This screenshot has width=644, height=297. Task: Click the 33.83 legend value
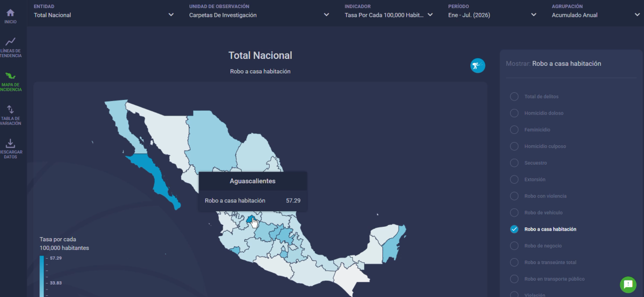pyautogui.click(x=56, y=283)
